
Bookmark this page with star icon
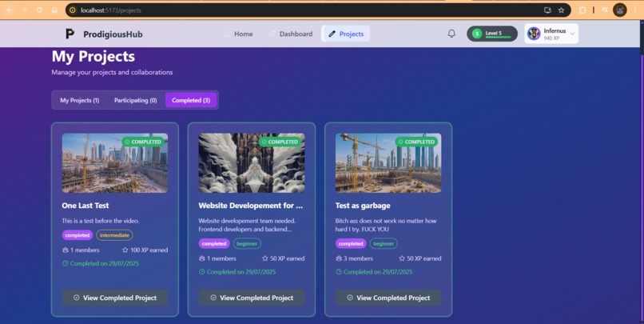tap(561, 10)
